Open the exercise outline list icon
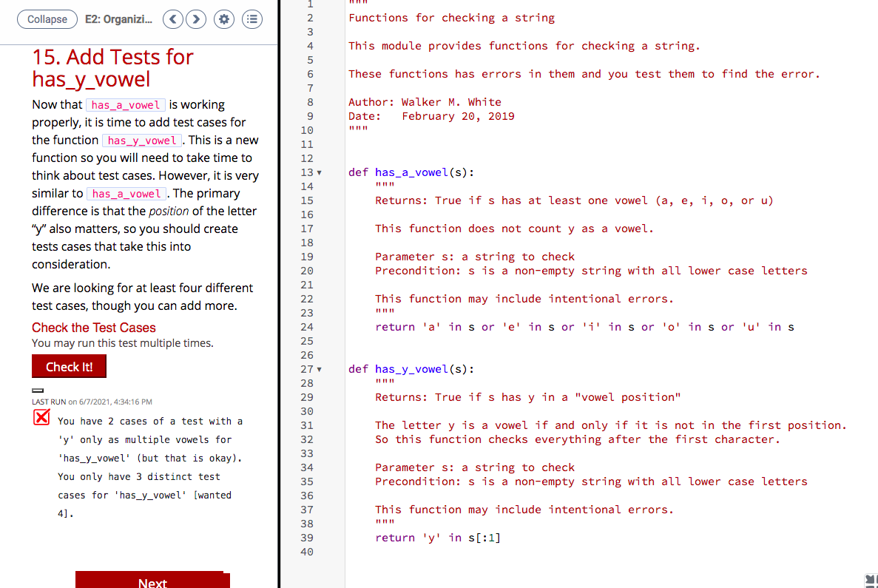 [252, 19]
